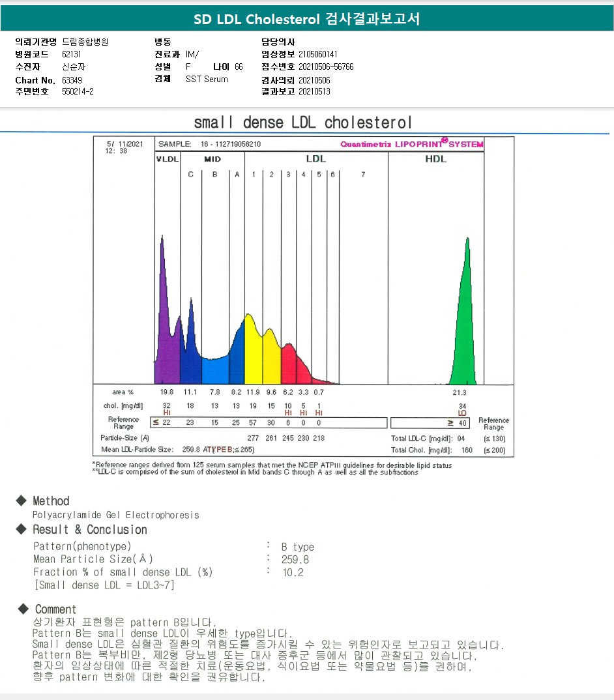Click the footnote starting '*Reference ranges derived'
The image size is (614, 700).
click(272, 465)
